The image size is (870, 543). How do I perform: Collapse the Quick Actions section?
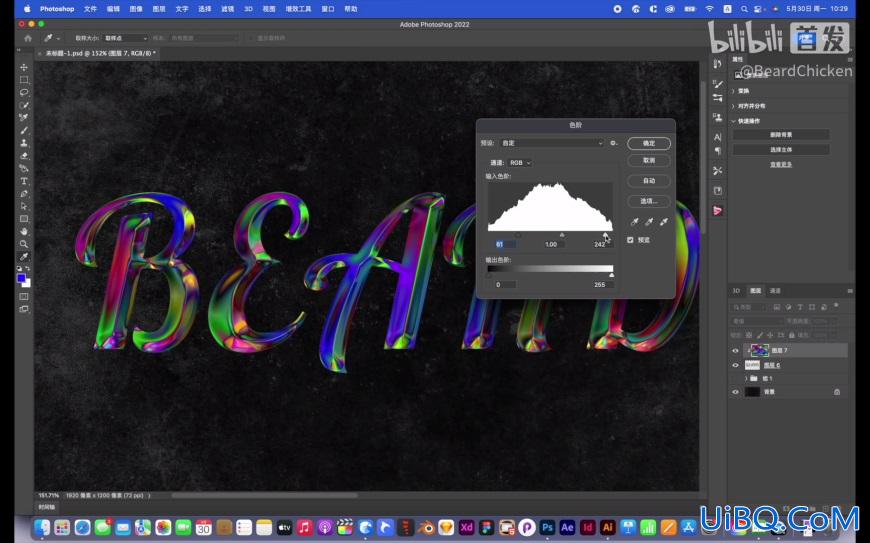pyautogui.click(x=734, y=121)
